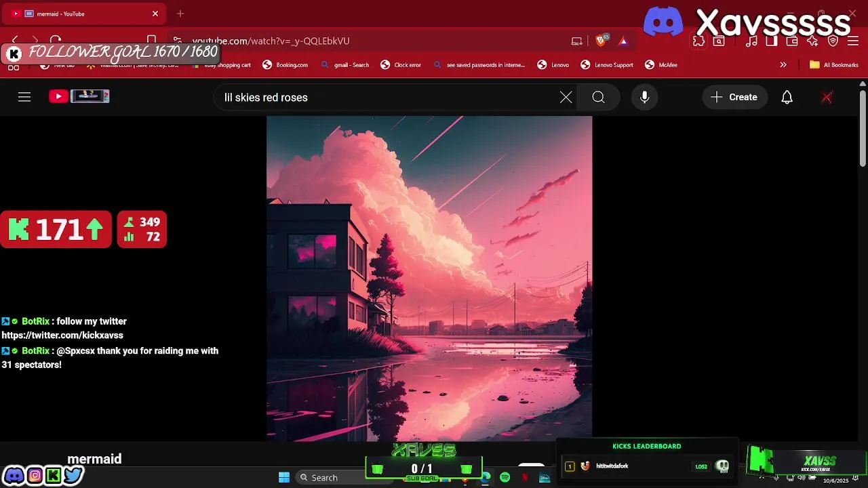Bookmark this page with the bookmark icon
Screen dimensions: 868x488
(x=152, y=41)
